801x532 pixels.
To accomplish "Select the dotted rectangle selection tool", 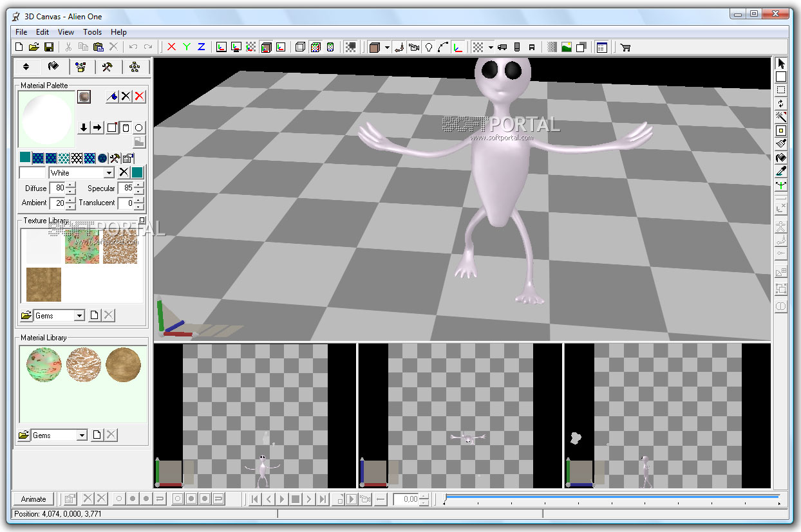I will click(x=781, y=90).
